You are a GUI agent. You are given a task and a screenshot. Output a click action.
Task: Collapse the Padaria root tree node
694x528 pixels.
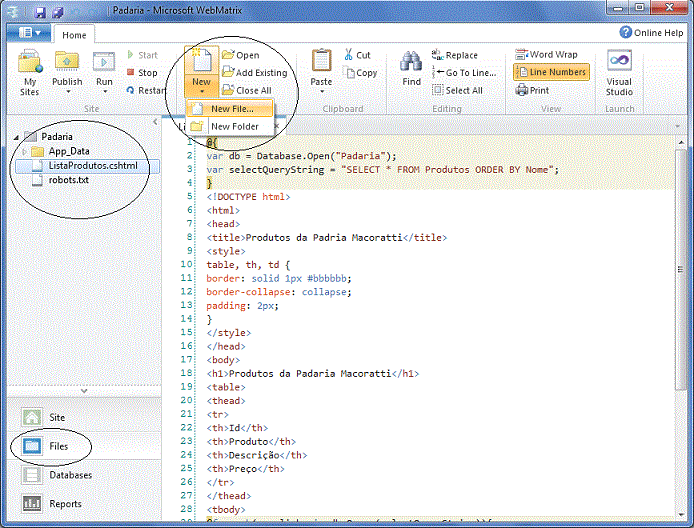coord(16,138)
